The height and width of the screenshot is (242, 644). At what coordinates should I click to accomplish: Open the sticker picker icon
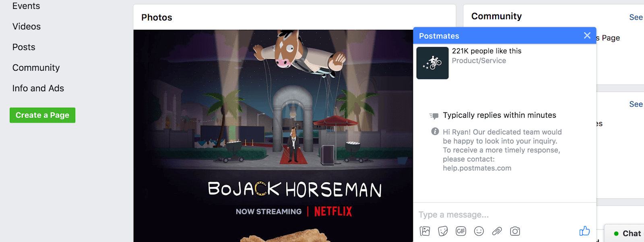click(x=443, y=231)
